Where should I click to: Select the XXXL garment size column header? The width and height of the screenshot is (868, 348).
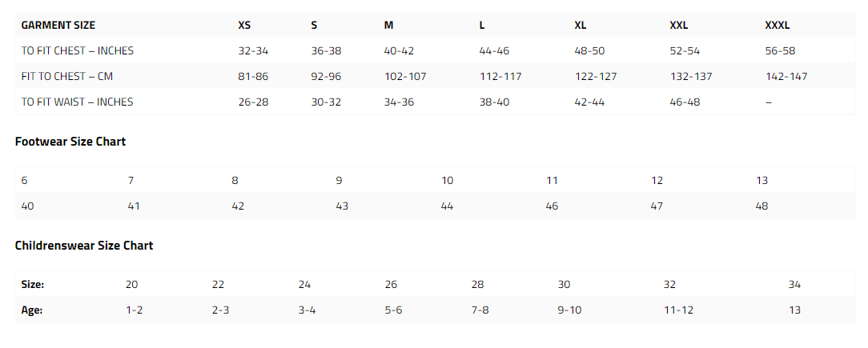click(x=778, y=26)
